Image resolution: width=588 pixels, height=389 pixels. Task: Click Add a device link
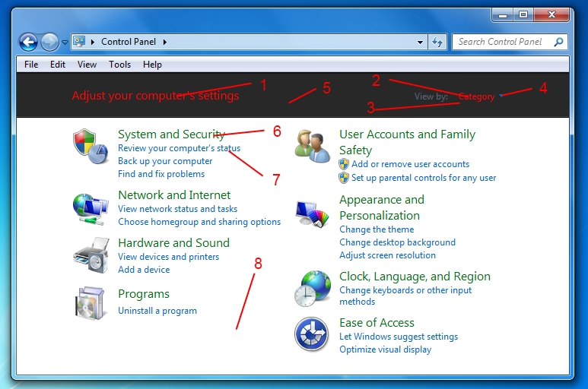pos(144,270)
